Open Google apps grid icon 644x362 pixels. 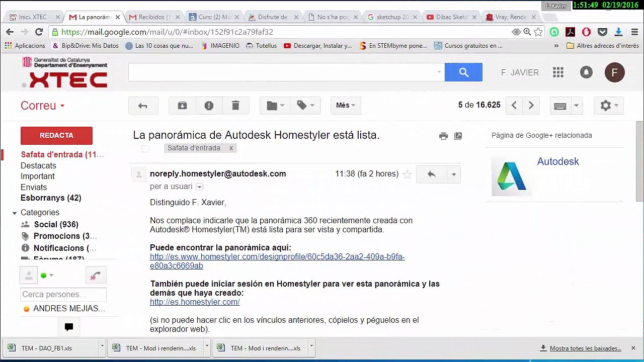tap(558, 72)
